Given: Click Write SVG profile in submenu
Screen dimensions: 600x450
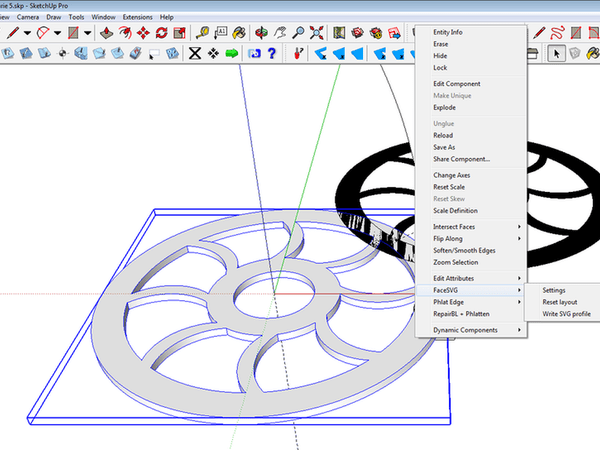Looking at the screenshot, I should coord(565,314).
